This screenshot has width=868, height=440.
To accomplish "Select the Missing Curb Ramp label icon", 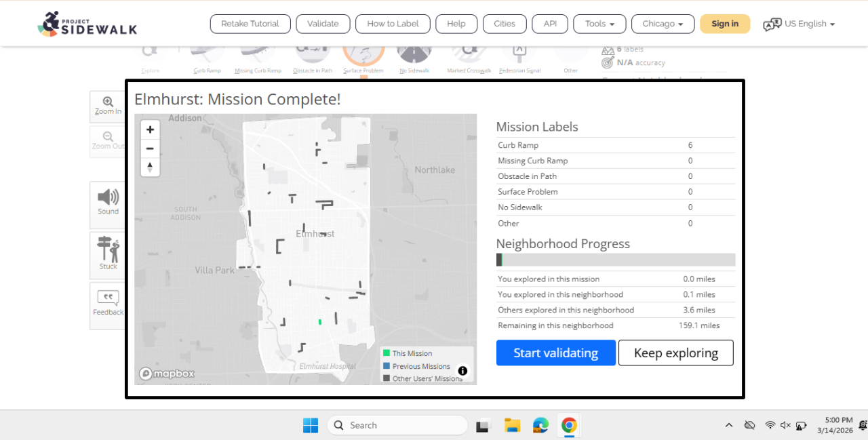I will (x=258, y=60).
